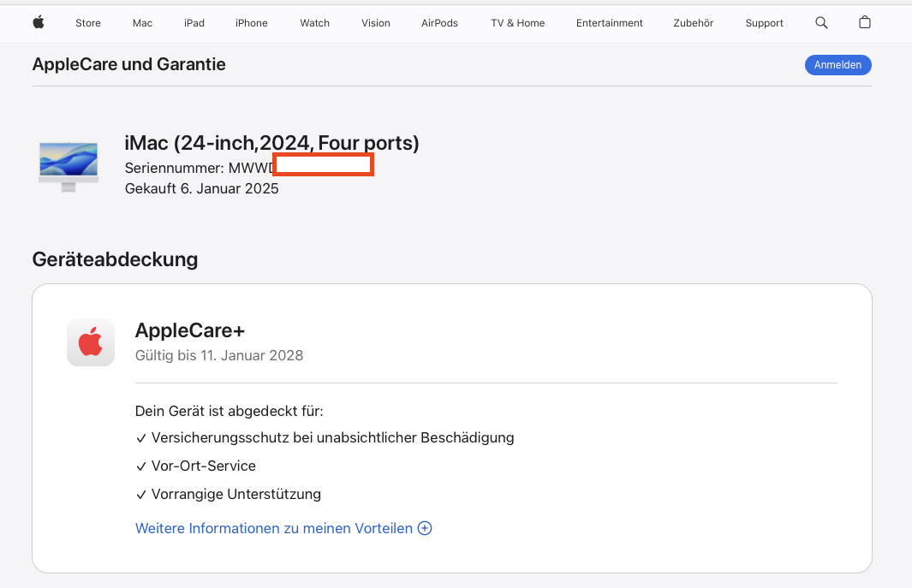
Task: Open the Mac menu item
Action: [x=142, y=23]
